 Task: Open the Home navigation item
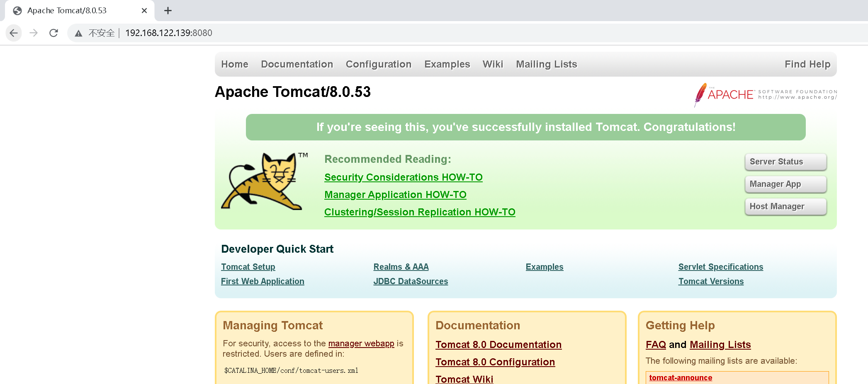point(235,64)
